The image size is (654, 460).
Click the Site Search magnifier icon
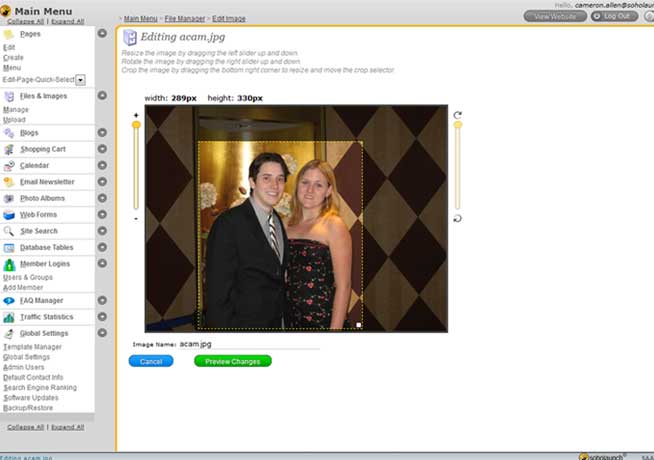pos(9,231)
